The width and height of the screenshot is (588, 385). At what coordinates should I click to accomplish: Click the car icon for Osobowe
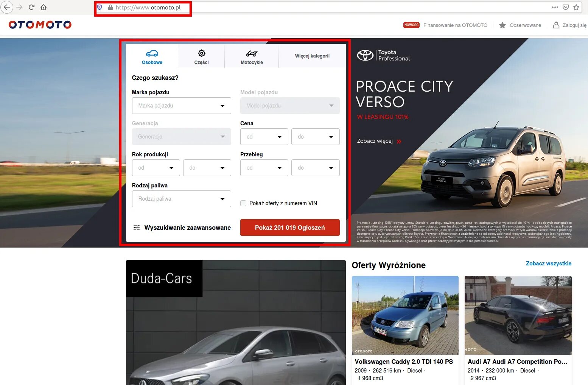[x=152, y=53]
